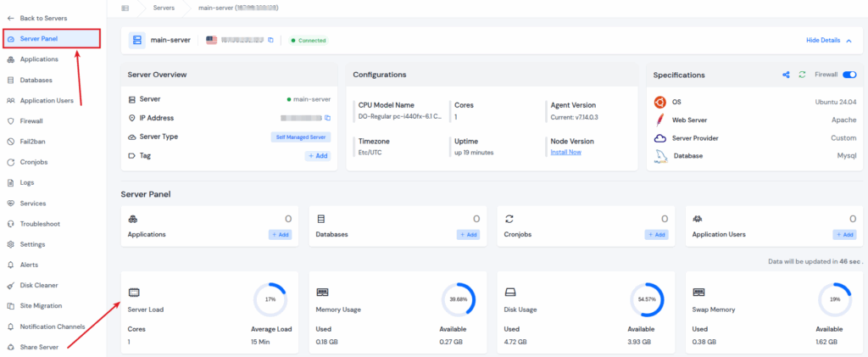868x357 pixels.
Task: Click refresh icon in Specifications
Action: [802, 75]
